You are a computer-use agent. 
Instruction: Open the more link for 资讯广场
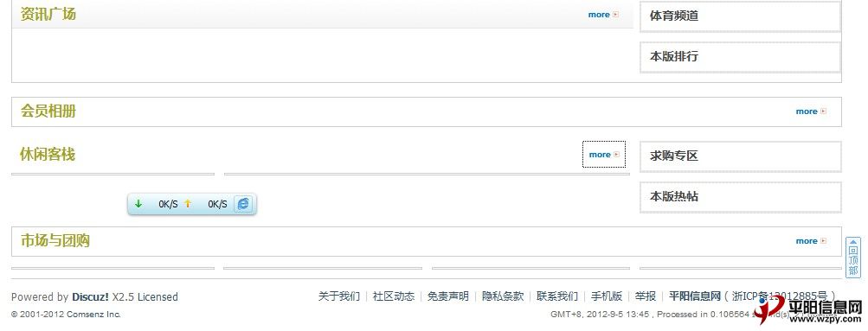click(603, 15)
